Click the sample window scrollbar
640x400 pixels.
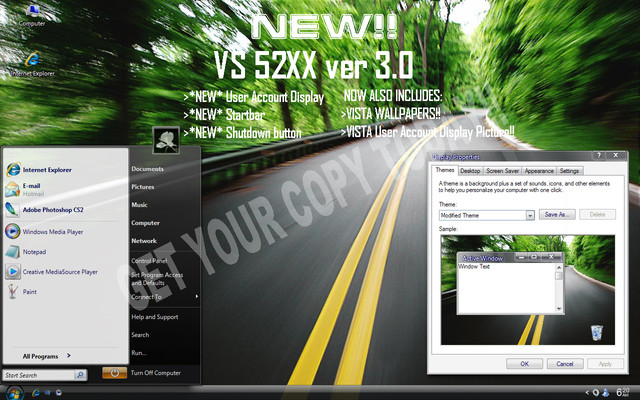pyautogui.click(x=559, y=288)
